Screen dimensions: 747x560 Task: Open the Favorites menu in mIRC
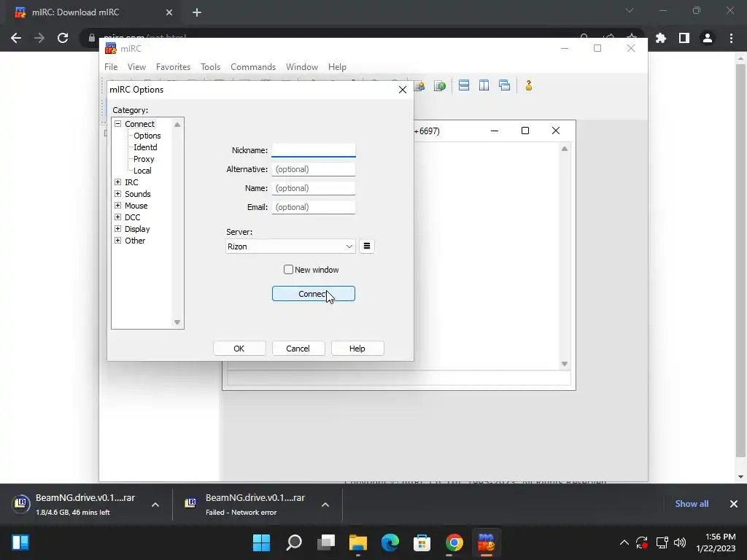[174, 67]
